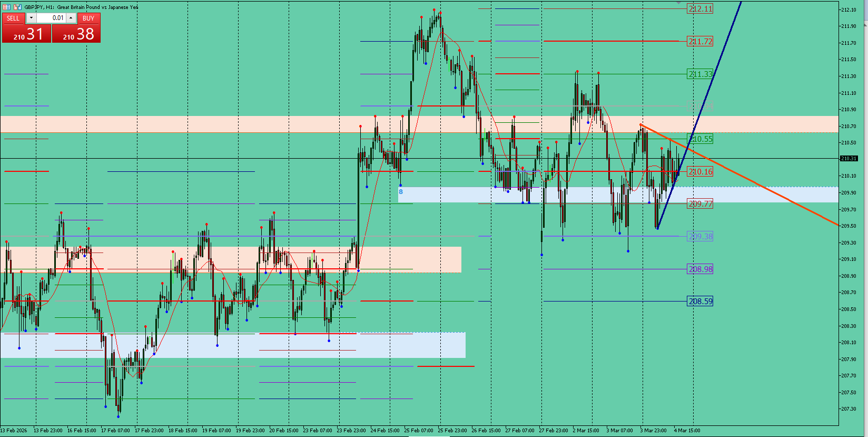Click the blue number 8 zone label
This screenshot has height=437, width=868.
(x=401, y=192)
